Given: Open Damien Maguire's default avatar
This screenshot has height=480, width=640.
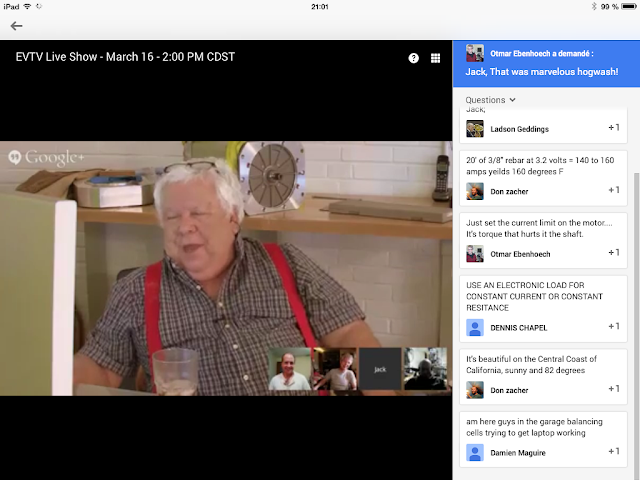Looking at the screenshot, I should tap(475, 453).
